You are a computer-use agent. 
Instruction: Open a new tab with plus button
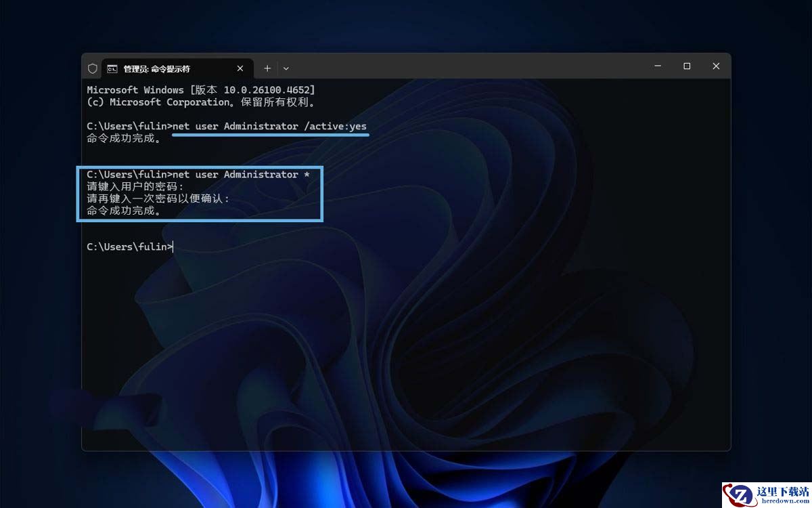[267, 68]
